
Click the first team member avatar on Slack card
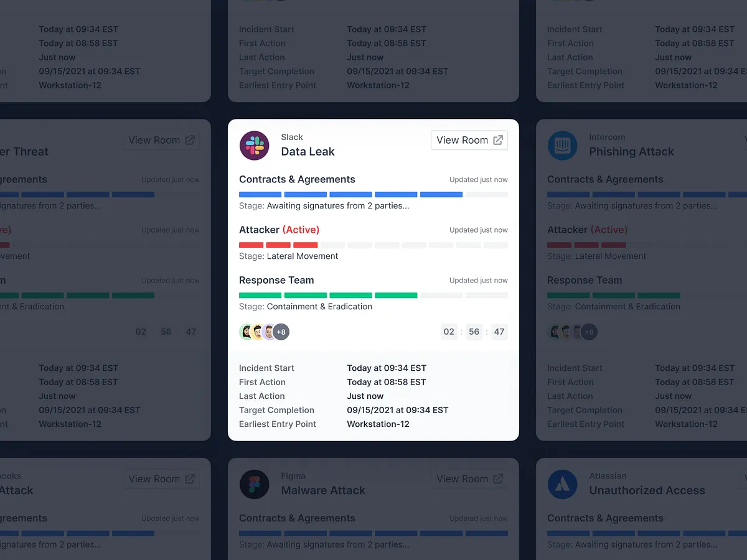click(x=247, y=332)
